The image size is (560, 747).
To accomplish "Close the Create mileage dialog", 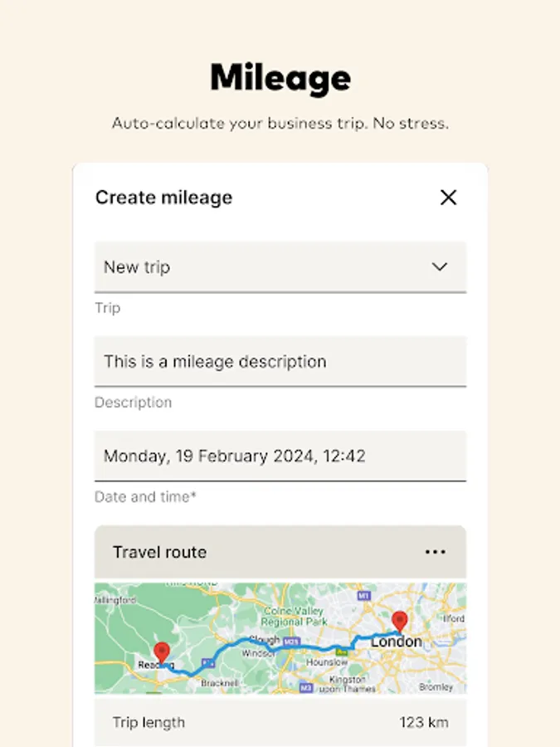I will pyautogui.click(x=449, y=198).
